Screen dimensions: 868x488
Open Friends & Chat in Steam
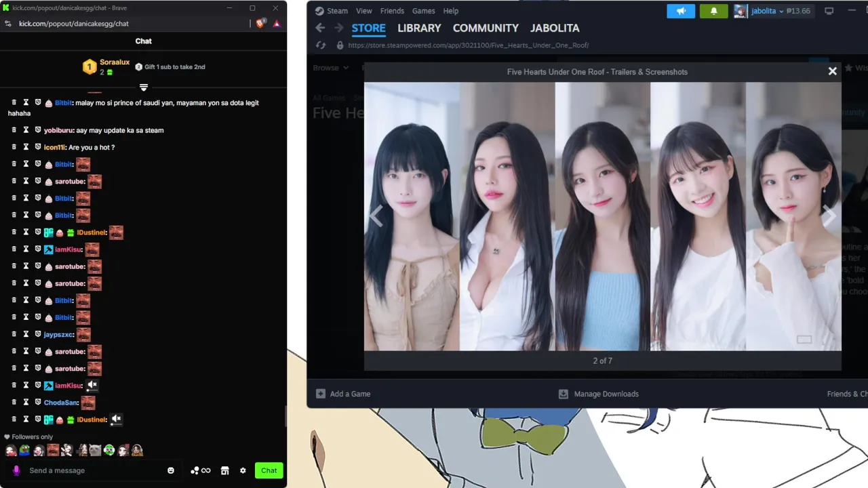point(847,394)
